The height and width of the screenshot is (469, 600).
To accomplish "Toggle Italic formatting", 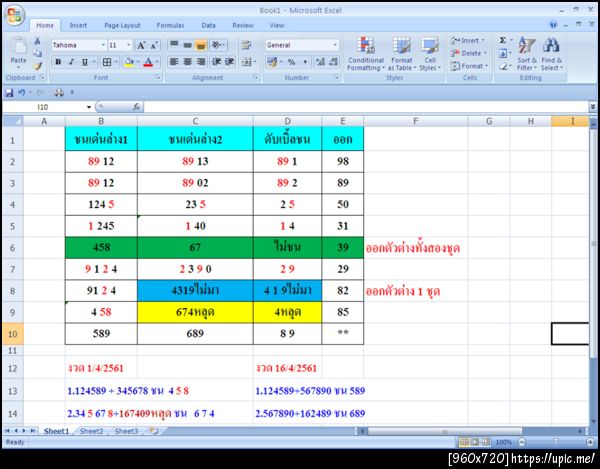I will click(x=71, y=62).
